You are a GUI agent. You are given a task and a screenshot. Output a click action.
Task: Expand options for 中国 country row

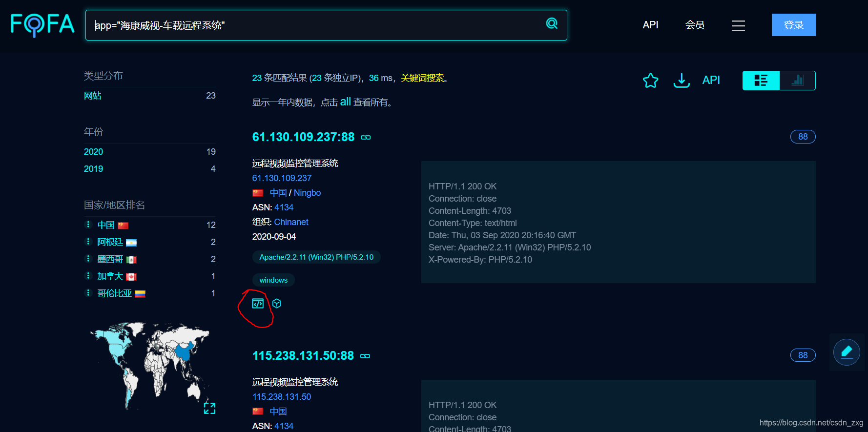point(88,225)
